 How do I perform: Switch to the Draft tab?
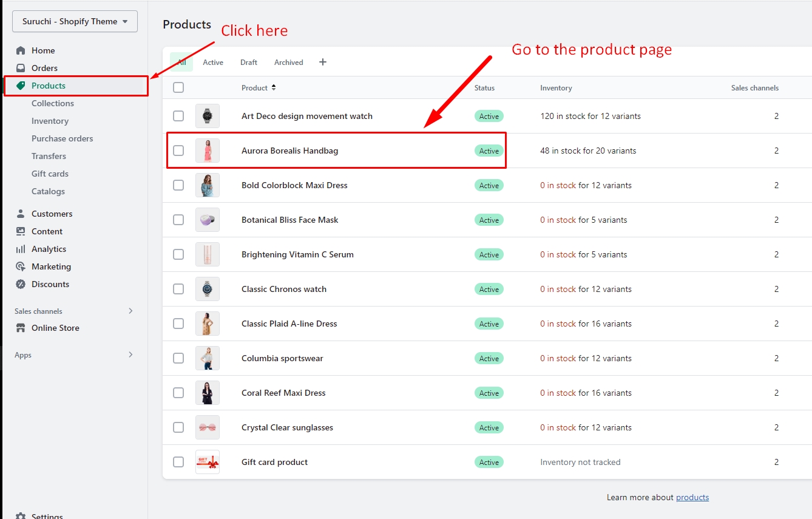248,62
